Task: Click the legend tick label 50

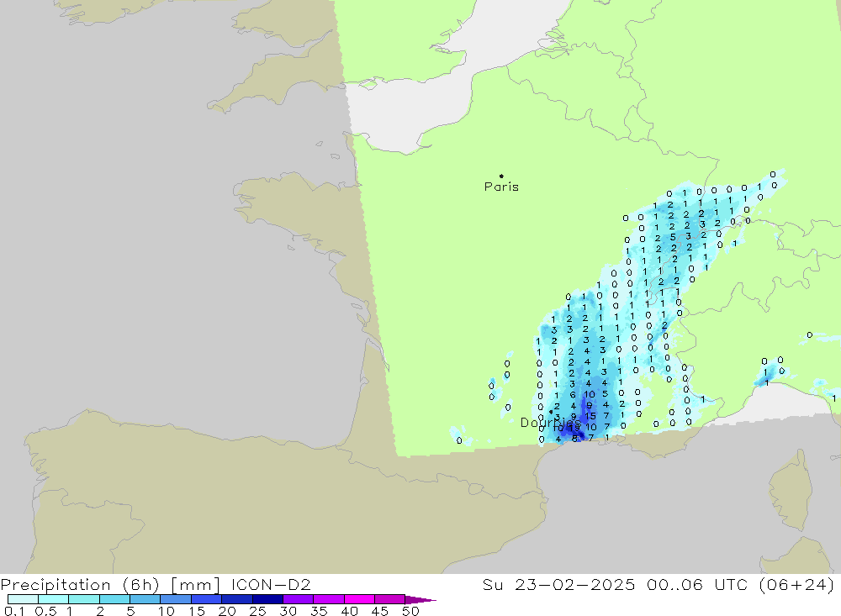Action: point(410,611)
